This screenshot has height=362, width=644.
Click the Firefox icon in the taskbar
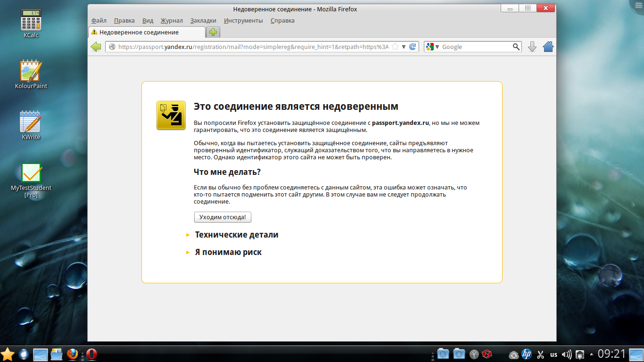click(72, 354)
